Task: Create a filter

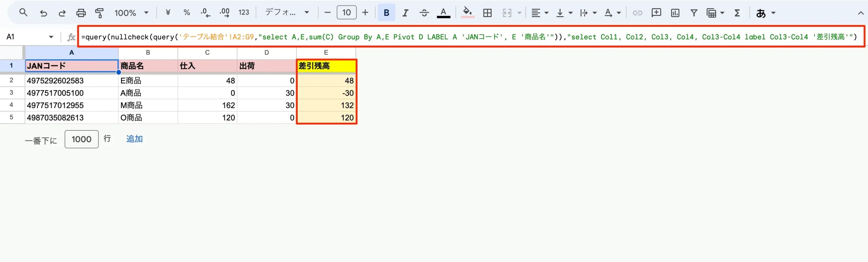Action: pos(694,13)
